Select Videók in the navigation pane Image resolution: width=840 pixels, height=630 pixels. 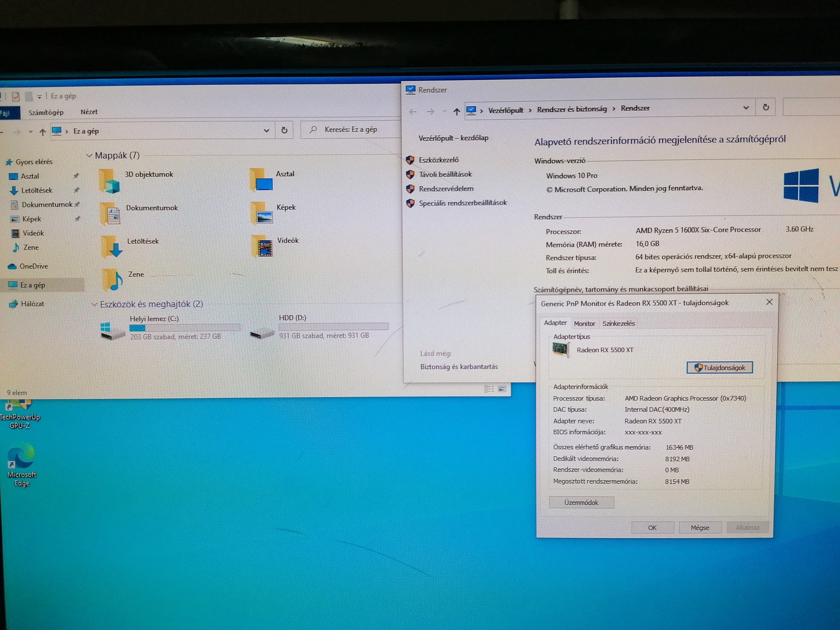[x=33, y=233]
